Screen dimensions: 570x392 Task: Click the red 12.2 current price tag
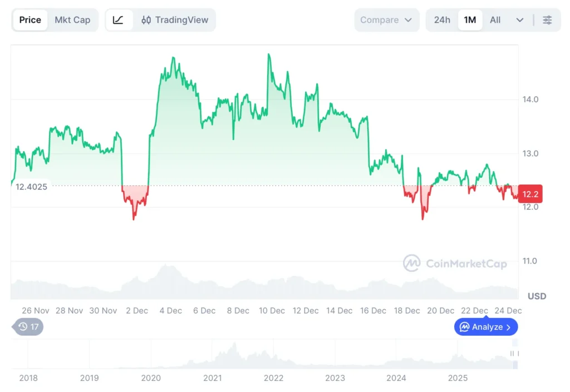tap(530, 194)
